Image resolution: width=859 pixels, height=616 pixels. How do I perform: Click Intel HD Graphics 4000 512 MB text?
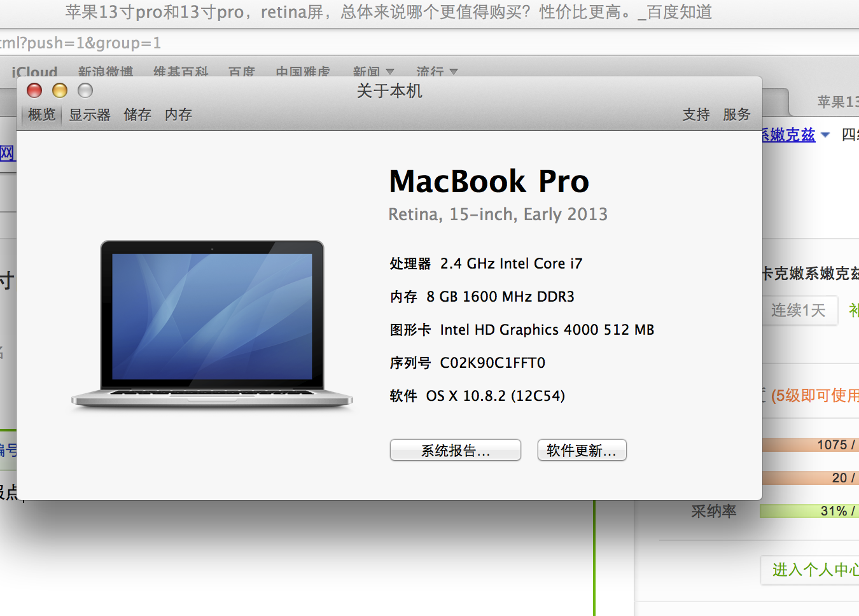547,330
